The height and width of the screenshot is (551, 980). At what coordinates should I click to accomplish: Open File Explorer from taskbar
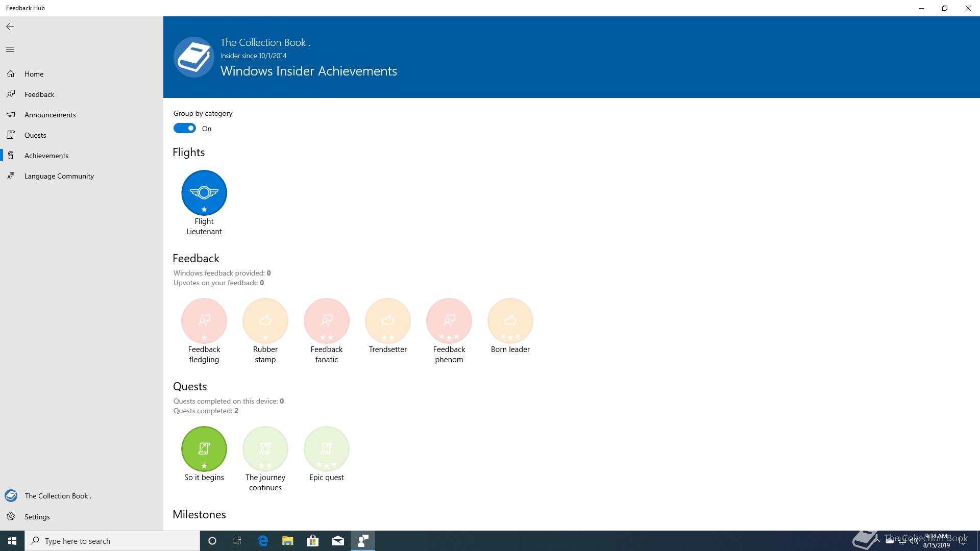tap(288, 541)
